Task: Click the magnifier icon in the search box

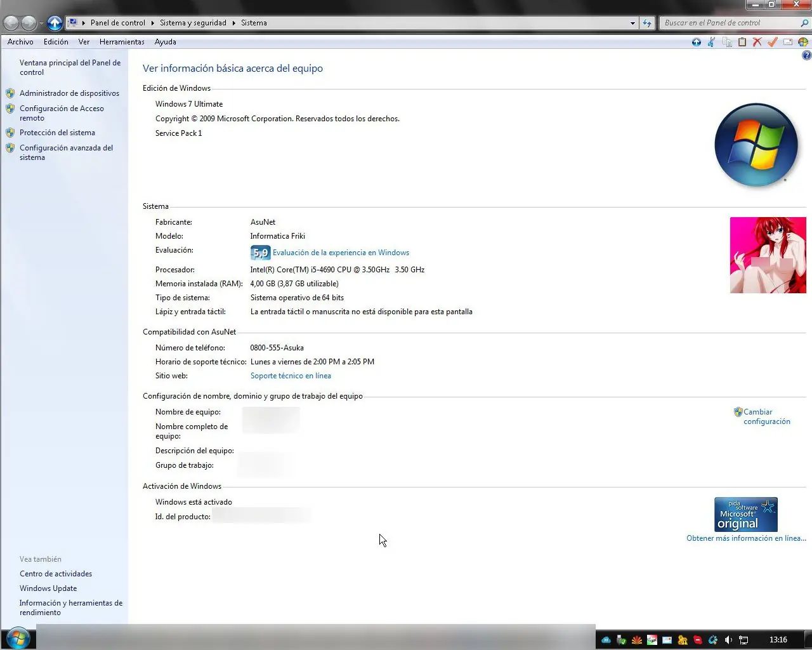Action: click(x=804, y=23)
